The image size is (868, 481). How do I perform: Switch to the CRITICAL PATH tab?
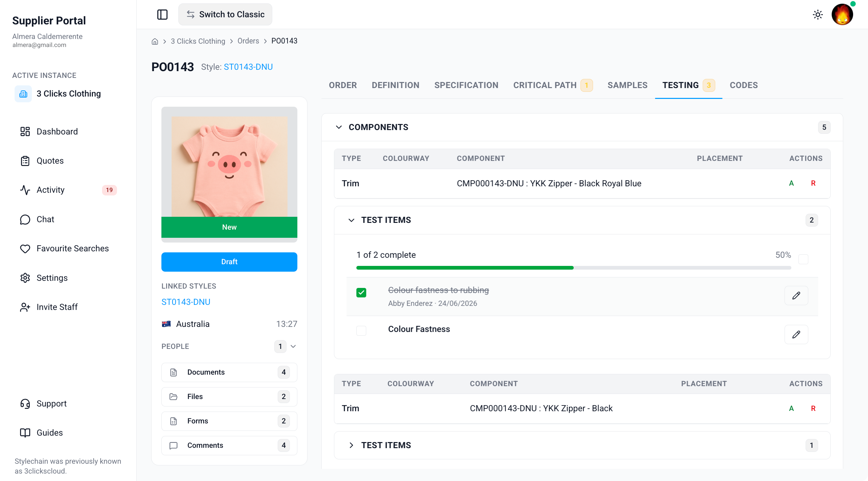point(553,85)
